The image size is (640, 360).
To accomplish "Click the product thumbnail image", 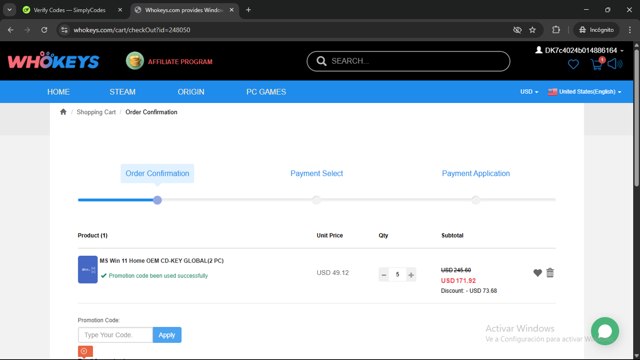I will (88, 269).
